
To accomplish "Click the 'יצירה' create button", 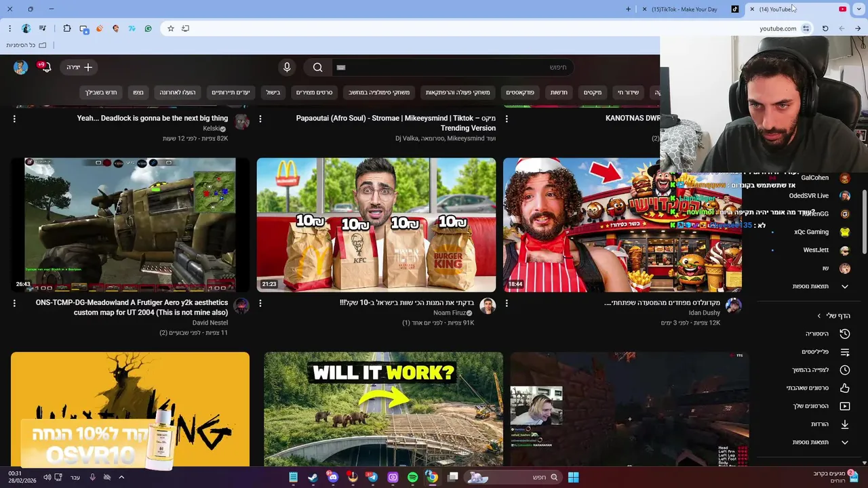I will 79,67.
